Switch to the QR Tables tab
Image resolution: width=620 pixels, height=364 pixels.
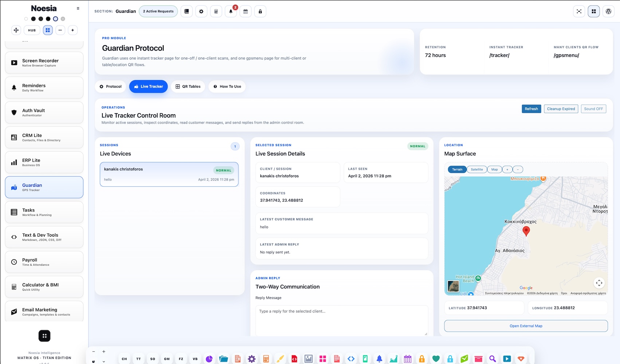point(188,87)
